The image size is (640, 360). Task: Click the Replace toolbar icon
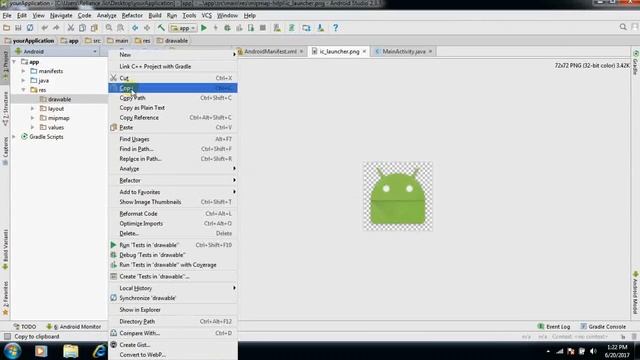tap(120, 28)
